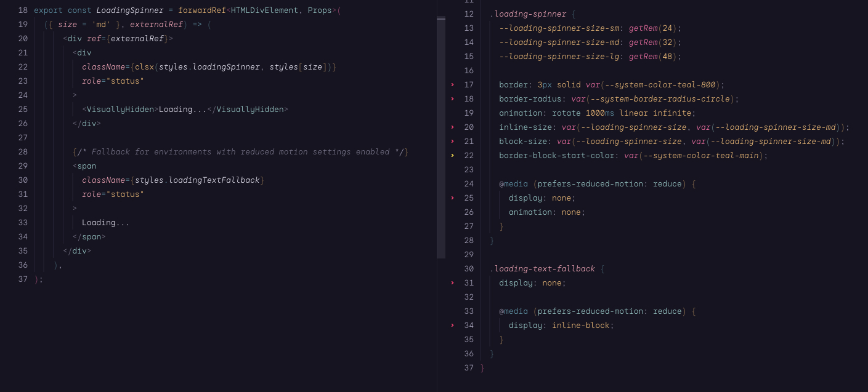Click the @media rule inside .loading-text-fallback

[x=597, y=311]
